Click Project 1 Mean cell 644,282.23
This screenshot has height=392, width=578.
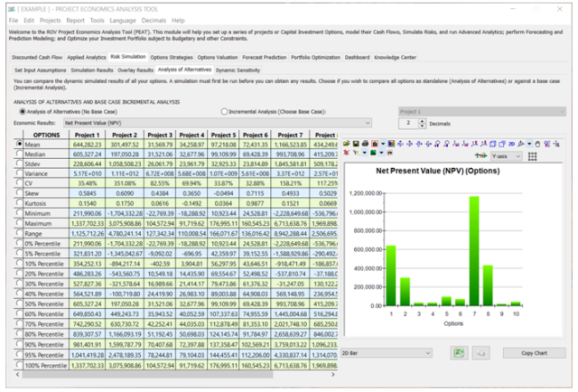(87, 145)
